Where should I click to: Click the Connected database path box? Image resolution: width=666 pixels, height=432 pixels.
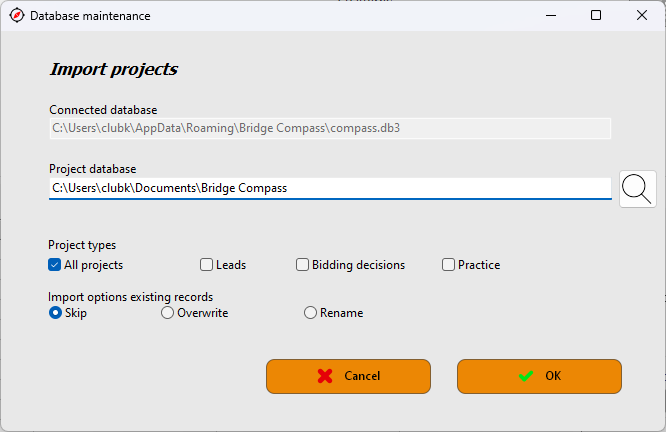tap(330, 128)
